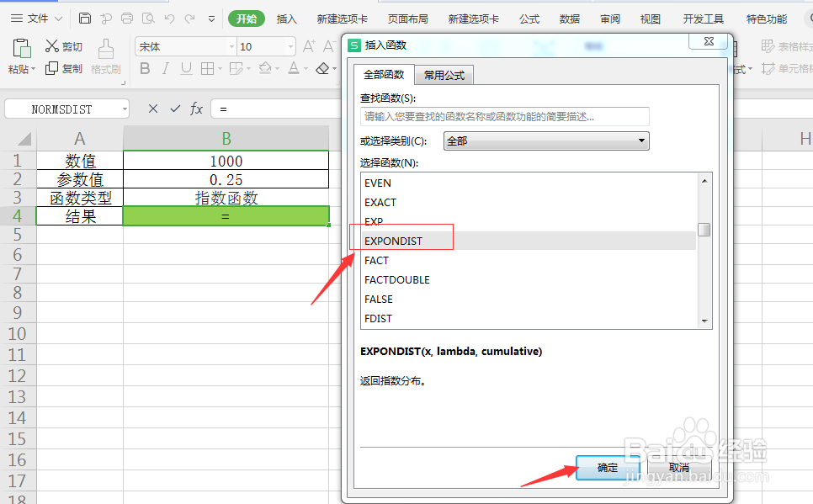Select FACT in function list
The width and height of the screenshot is (813, 504).
point(528,260)
